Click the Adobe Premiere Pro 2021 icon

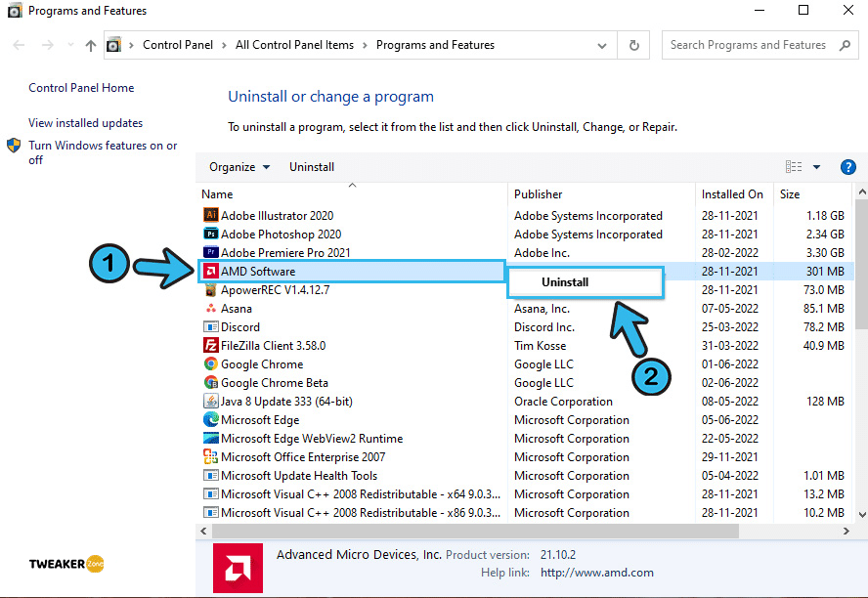pyautogui.click(x=211, y=252)
